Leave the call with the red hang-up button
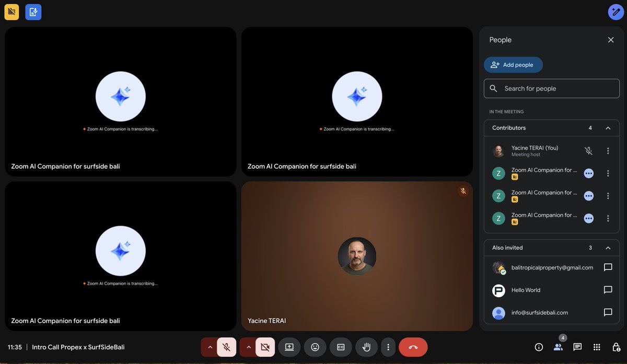The height and width of the screenshot is (364, 627). pos(413,347)
